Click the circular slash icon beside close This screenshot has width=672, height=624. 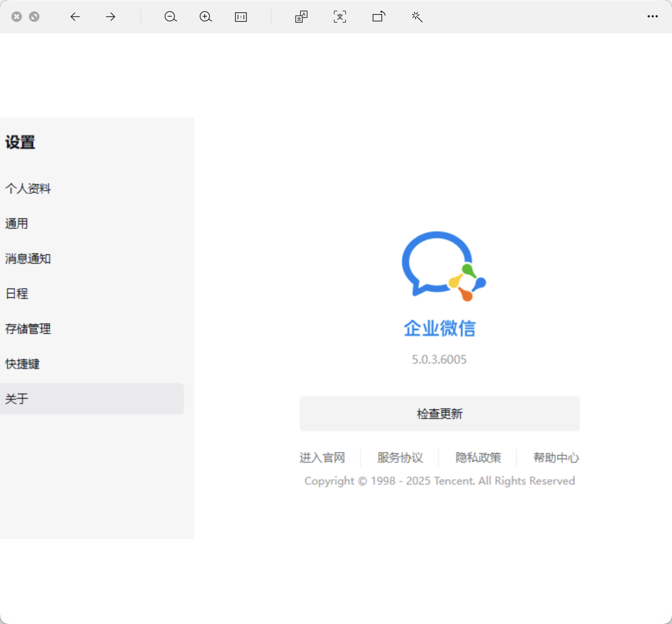pyautogui.click(x=34, y=17)
